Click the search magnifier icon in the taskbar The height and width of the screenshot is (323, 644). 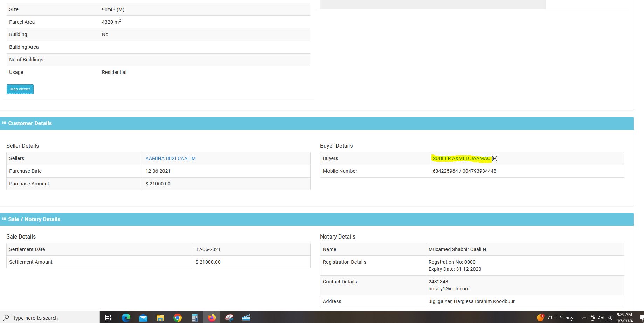click(x=6, y=318)
